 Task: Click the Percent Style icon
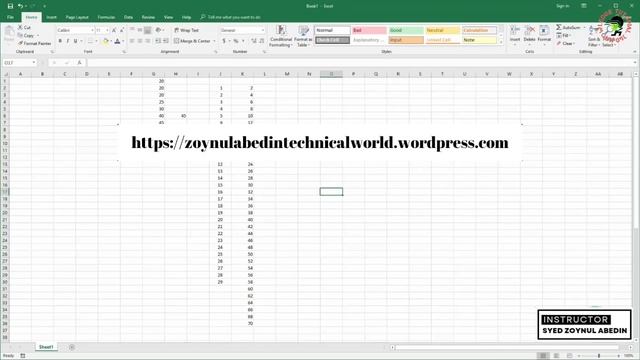236,41
